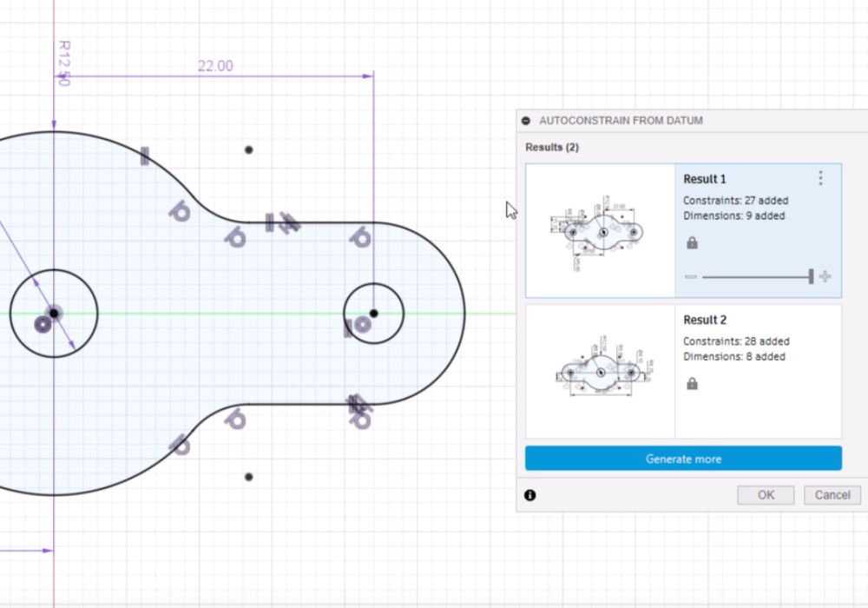Click the plus icon beside Result 1 slider
Screen dimensions: 868x608
[x=824, y=277]
